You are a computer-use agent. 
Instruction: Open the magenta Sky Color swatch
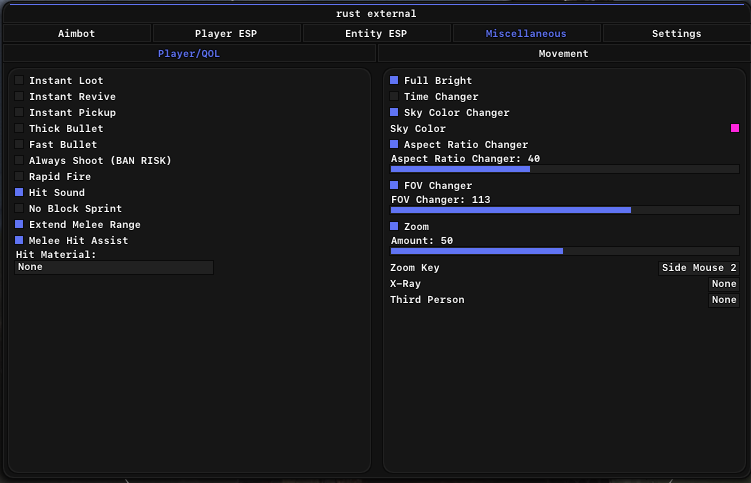click(x=735, y=128)
